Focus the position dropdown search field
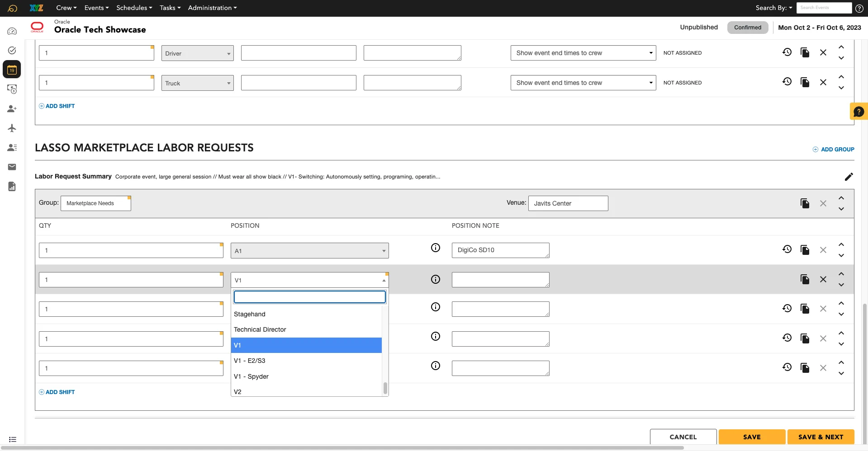This screenshot has width=868, height=451. pyautogui.click(x=310, y=297)
